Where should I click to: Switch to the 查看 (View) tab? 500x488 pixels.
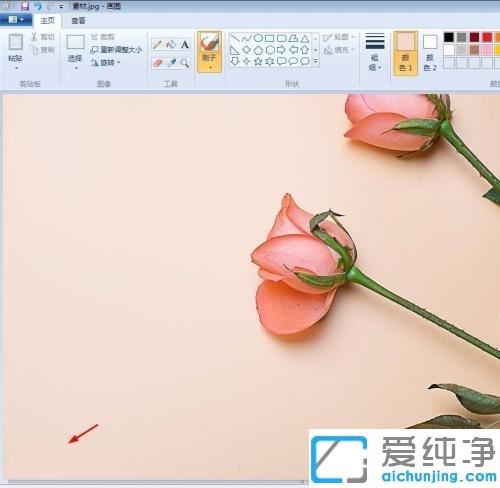point(78,21)
